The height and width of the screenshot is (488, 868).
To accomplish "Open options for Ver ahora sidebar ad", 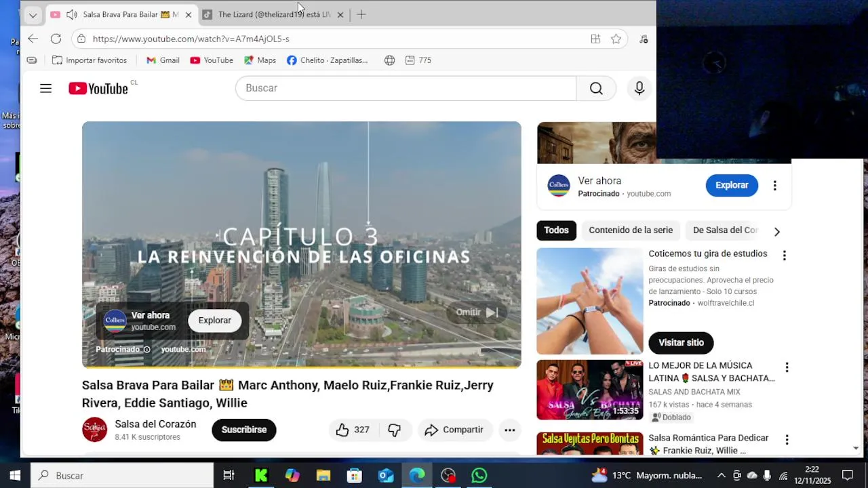I will click(774, 186).
